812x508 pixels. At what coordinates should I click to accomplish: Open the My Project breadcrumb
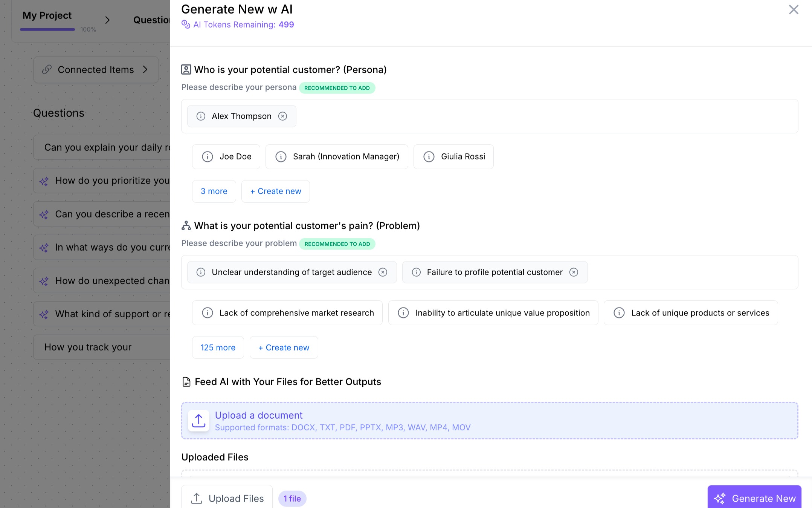pyautogui.click(x=47, y=15)
